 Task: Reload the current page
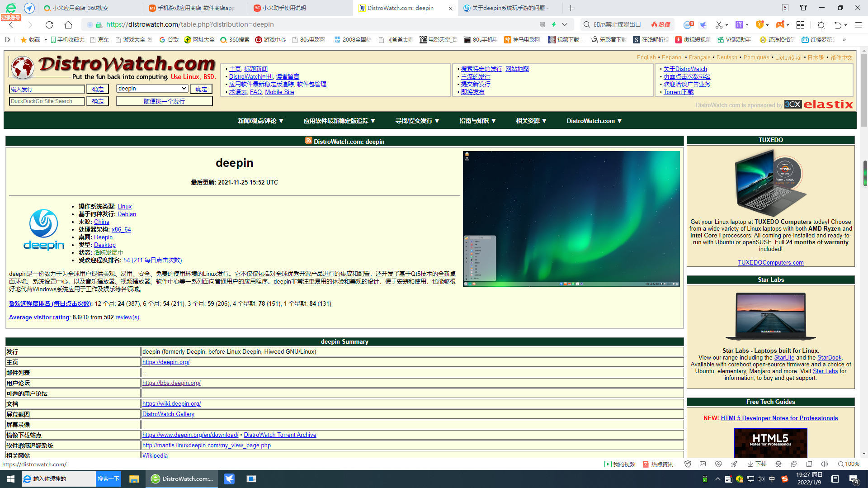pos(49,24)
